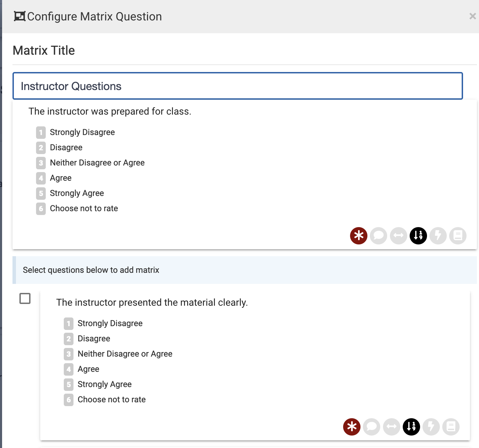This screenshot has height=448, width=479.
Task: Click the comment bubble icon for 'prepared for class' question
Action: click(x=378, y=236)
